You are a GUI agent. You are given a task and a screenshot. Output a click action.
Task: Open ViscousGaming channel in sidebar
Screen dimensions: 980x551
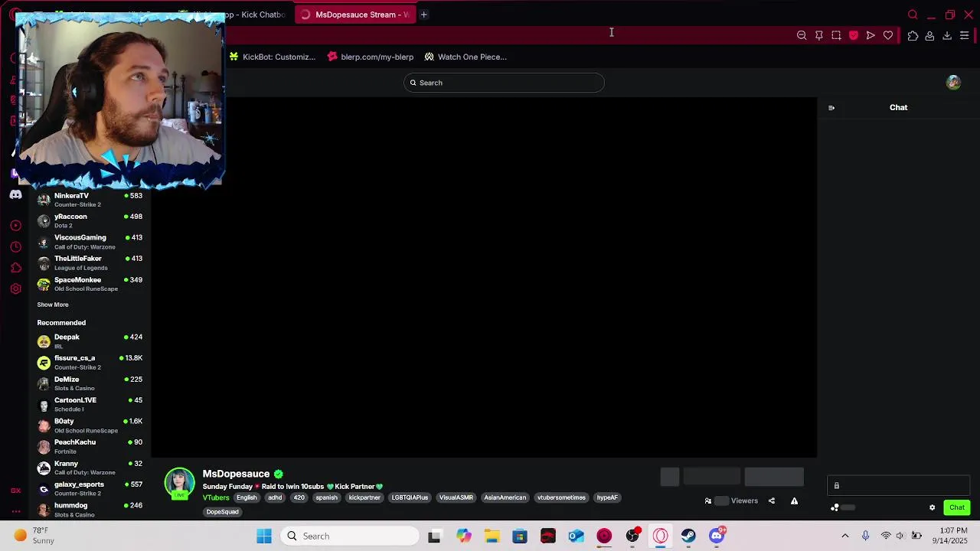click(90, 242)
